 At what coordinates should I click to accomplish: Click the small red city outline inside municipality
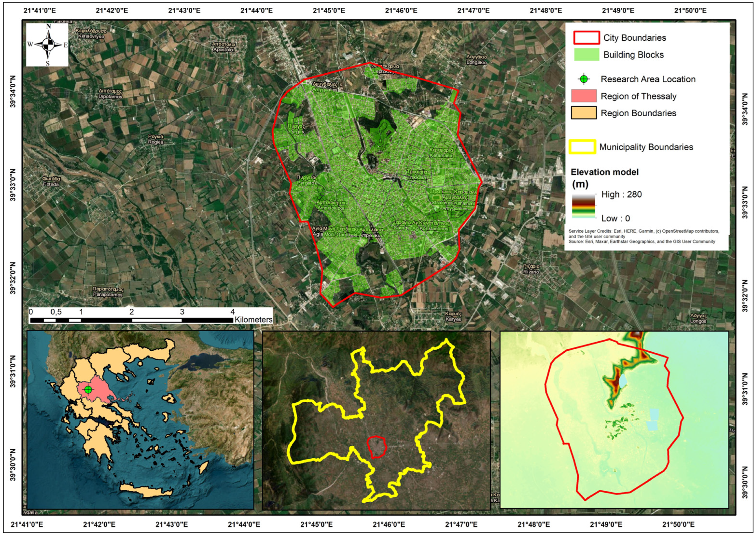click(377, 447)
